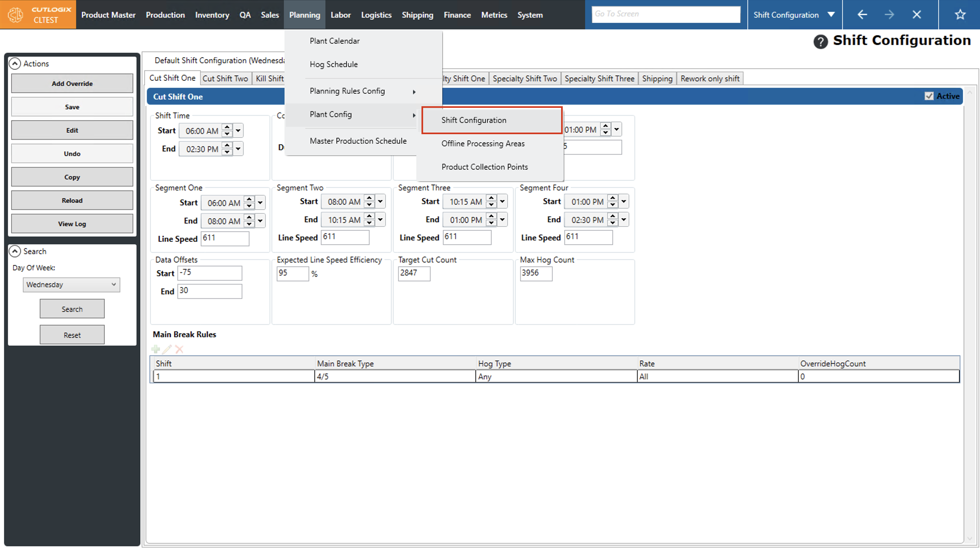980x549 pixels.
Task: Click the Go To Screen input field
Action: 666,14
